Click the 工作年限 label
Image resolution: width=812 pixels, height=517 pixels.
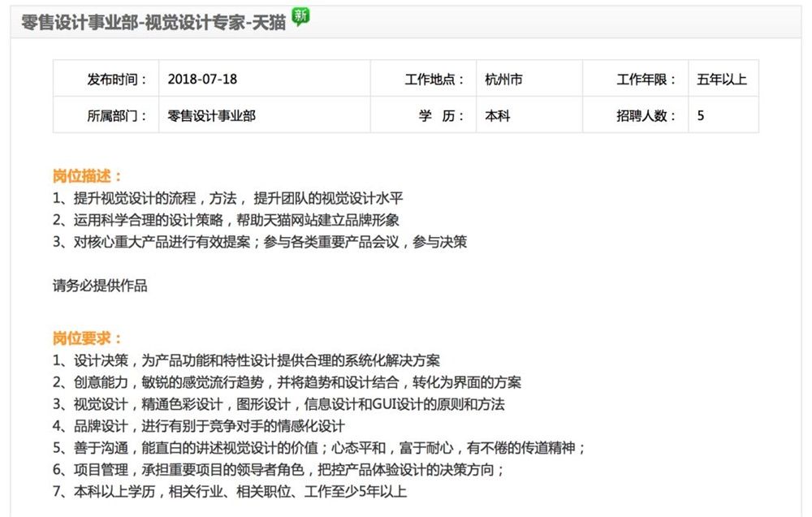click(646, 80)
